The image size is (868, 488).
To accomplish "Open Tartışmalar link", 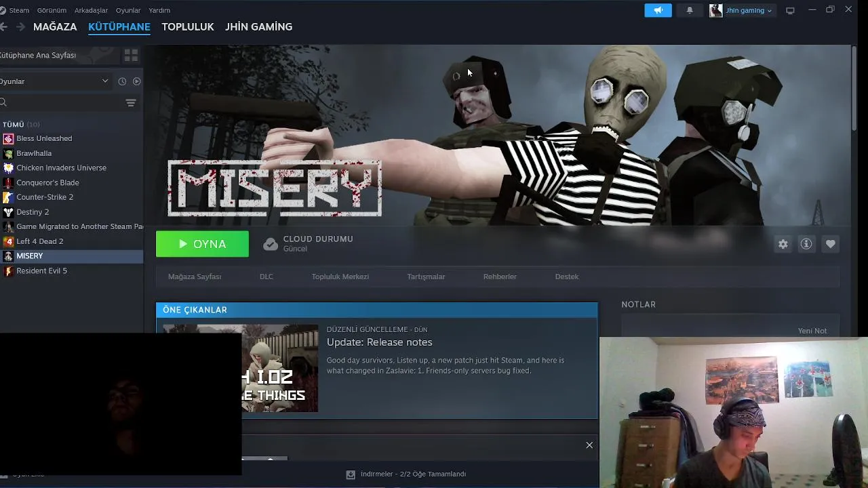I will 426,277.
